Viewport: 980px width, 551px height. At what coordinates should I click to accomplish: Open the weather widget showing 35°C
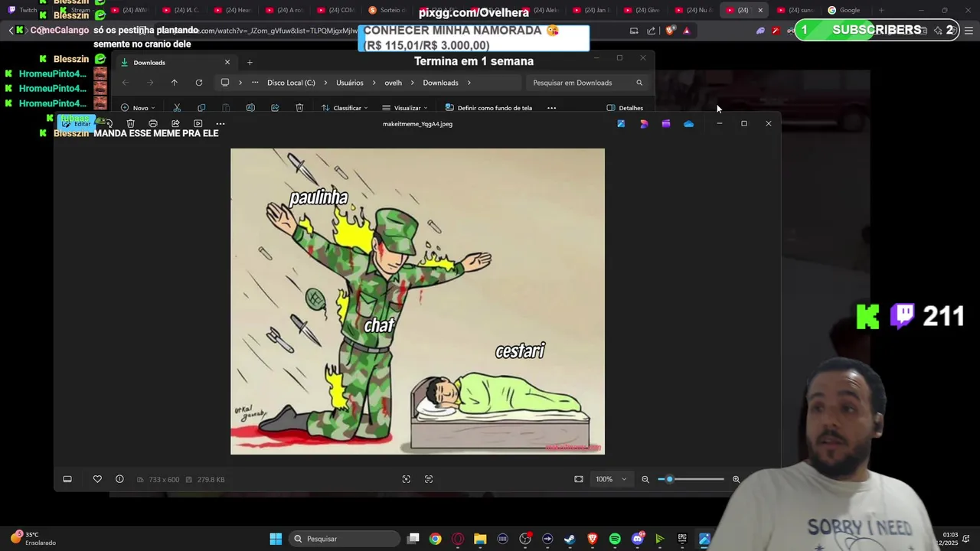click(x=32, y=539)
